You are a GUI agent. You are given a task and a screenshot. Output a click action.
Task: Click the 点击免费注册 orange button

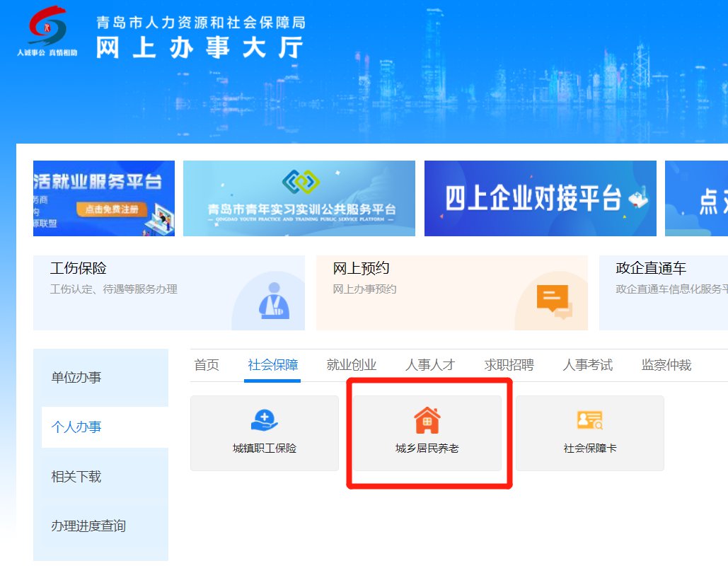point(112,209)
